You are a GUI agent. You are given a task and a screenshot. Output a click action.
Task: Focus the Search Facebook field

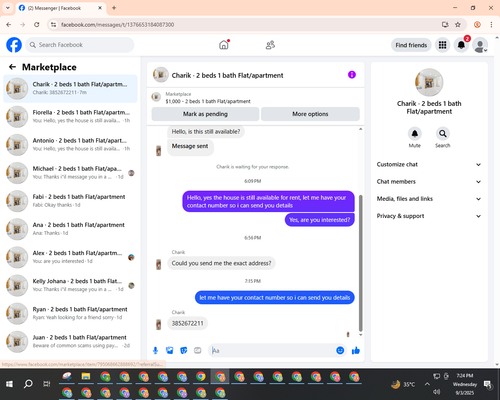tap(80, 45)
